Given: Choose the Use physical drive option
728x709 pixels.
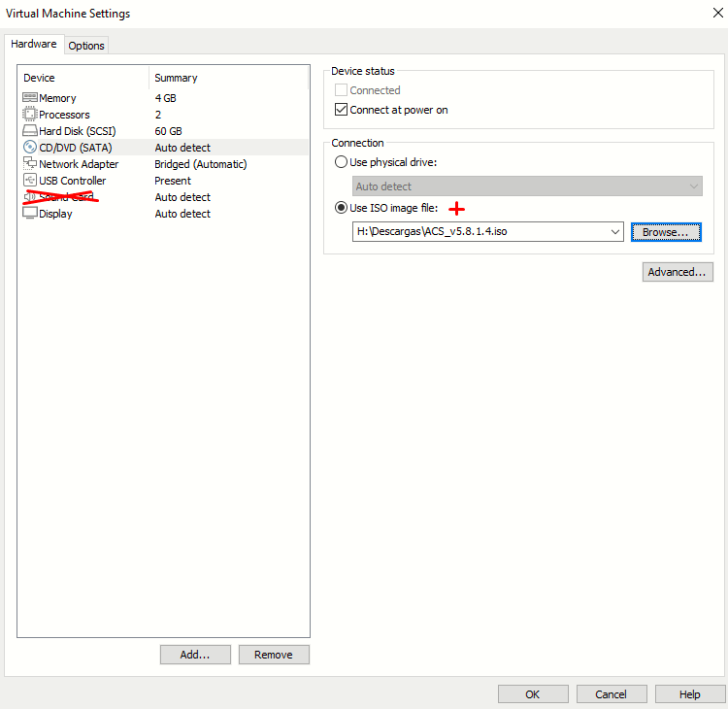Looking at the screenshot, I should [341, 162].
